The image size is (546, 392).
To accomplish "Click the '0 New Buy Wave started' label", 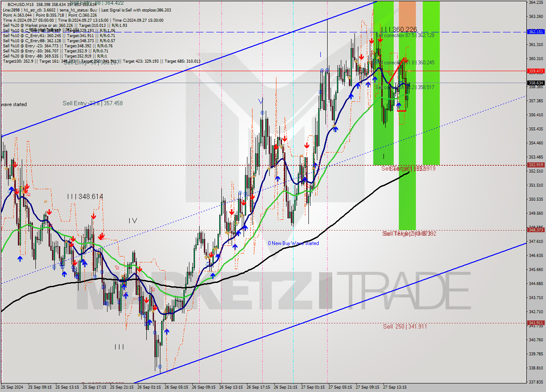I will 293,243.
